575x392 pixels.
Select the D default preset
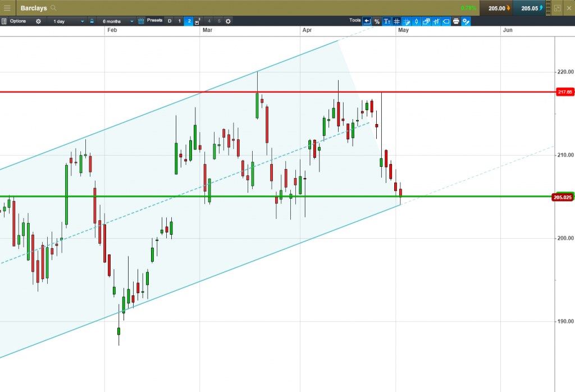(x=170, y=21)
